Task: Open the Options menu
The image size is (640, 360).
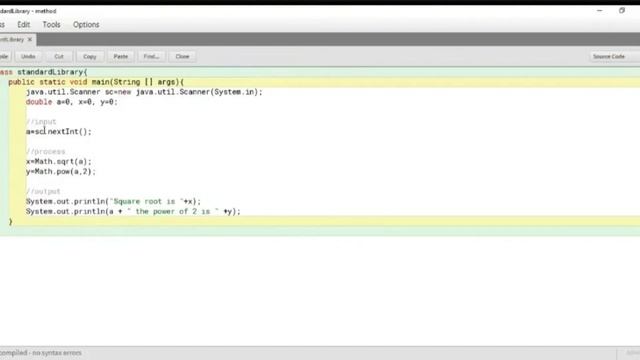Action: pos(86,24)
